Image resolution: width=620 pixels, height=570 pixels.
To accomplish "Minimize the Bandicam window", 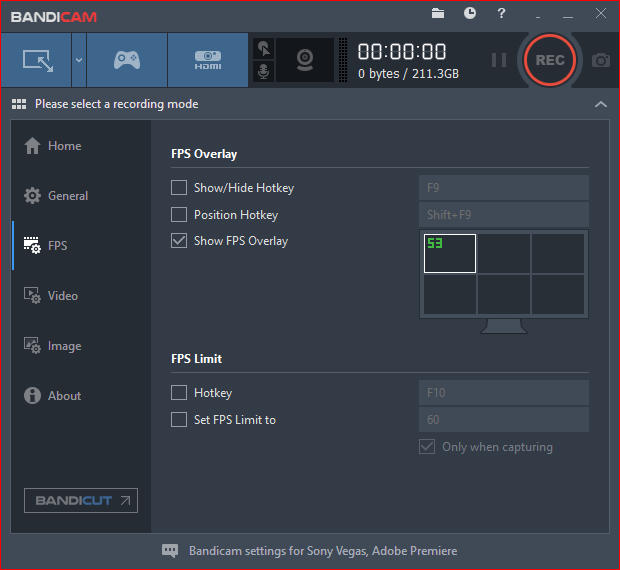I will [568, 17].
